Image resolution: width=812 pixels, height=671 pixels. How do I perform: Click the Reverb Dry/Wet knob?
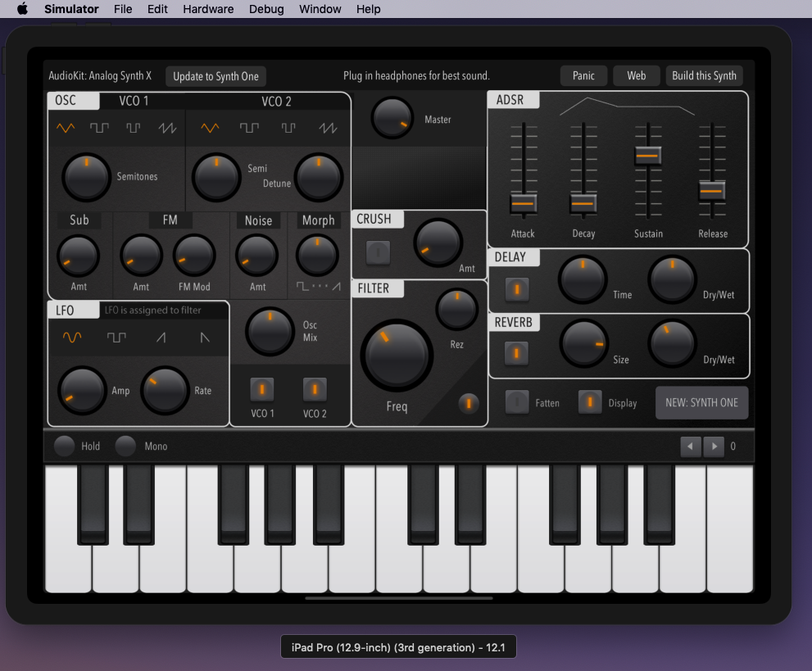click(672, 344)
